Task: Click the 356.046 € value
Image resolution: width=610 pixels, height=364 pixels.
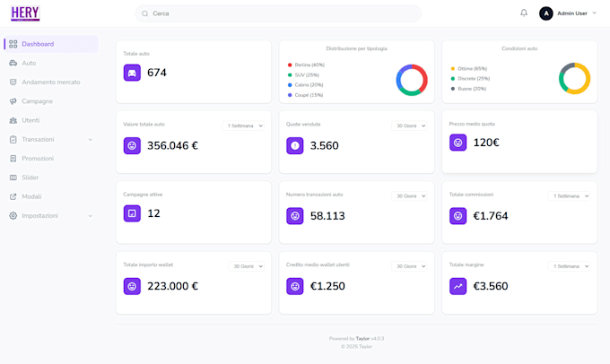Action: click(172, 146)
